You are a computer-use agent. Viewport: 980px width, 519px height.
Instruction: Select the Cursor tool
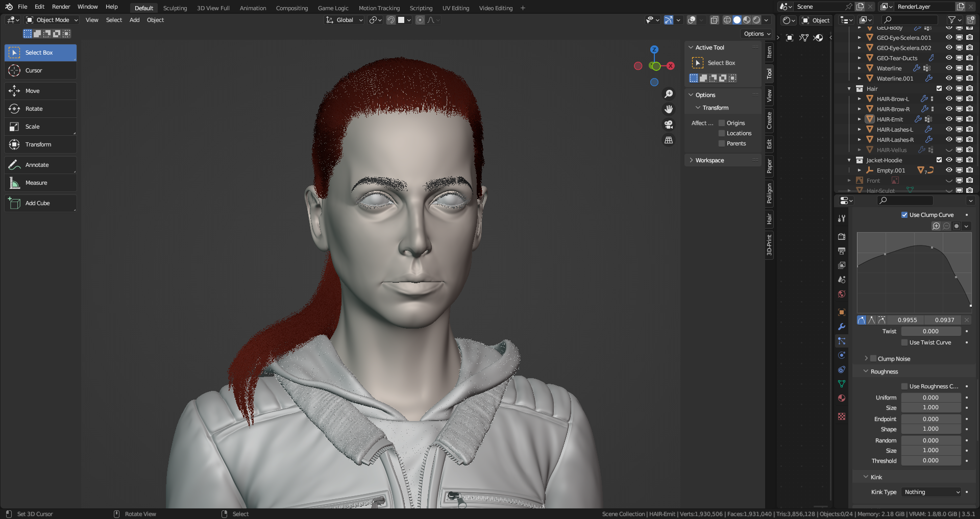[40, 70]
